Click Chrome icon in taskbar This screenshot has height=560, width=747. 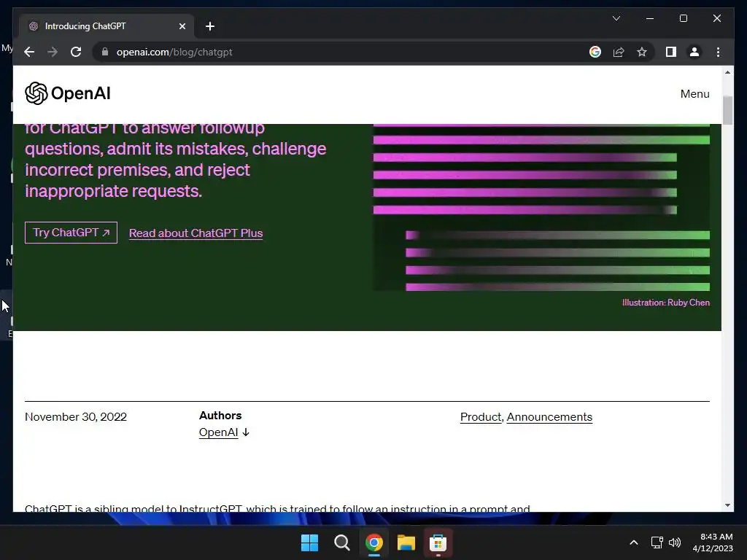point(374,542)
